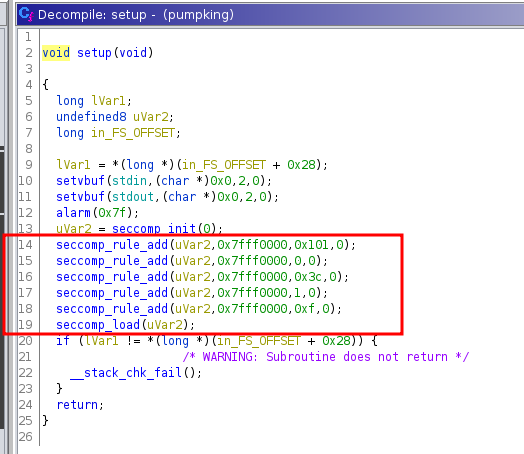Click seccomp_rule_add with 0x3c argument

tap(203, 277)
